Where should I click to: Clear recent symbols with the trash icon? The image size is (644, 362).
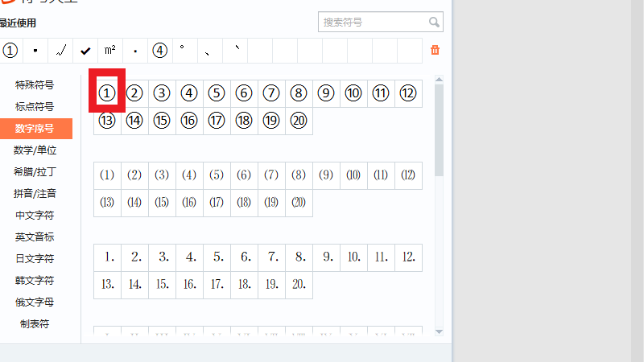[x=436, y=50]
